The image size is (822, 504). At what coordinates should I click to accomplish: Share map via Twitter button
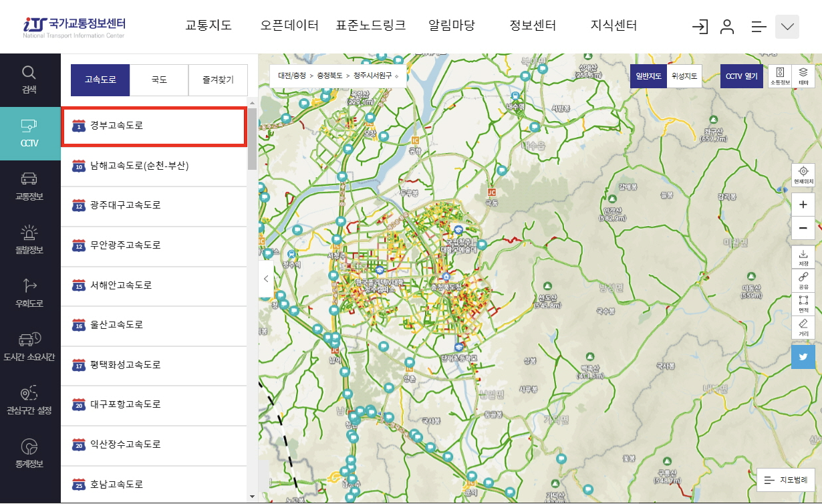click(x=803, y=357)
